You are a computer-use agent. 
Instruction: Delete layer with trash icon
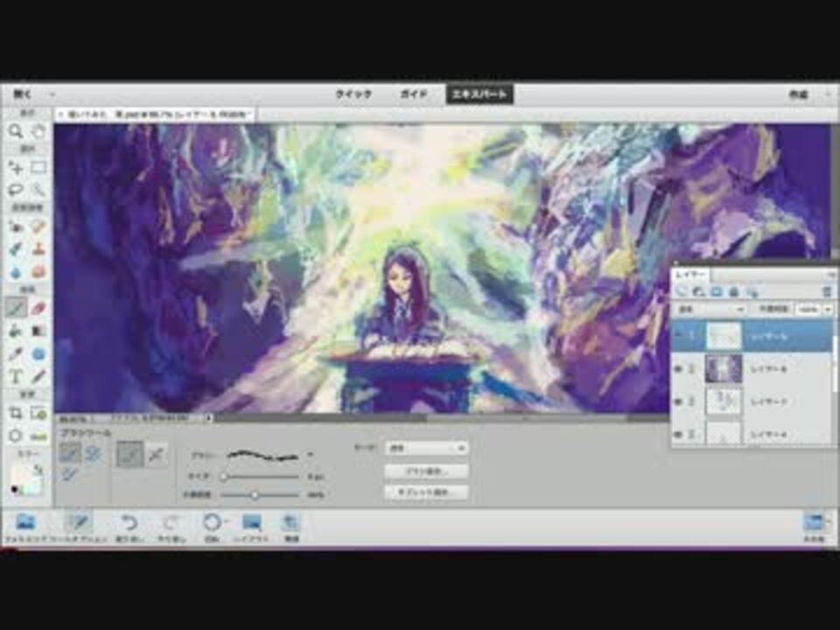point(827,291)
